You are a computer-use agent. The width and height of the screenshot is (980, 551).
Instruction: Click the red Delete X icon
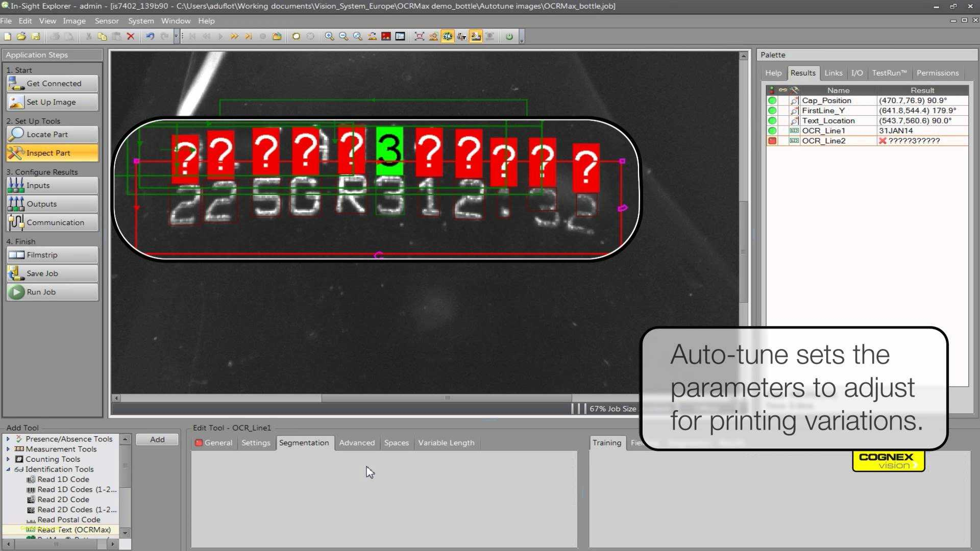[131, 36]
